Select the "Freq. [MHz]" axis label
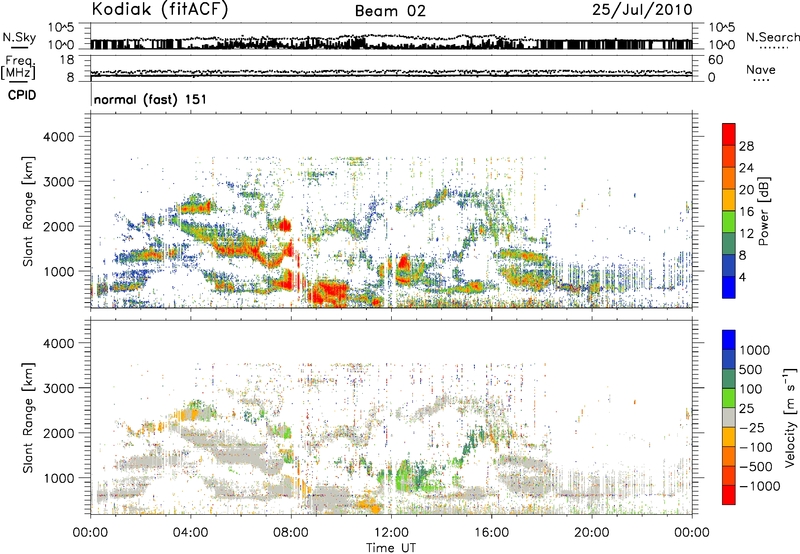800x554 pixels. click(18, 68)
